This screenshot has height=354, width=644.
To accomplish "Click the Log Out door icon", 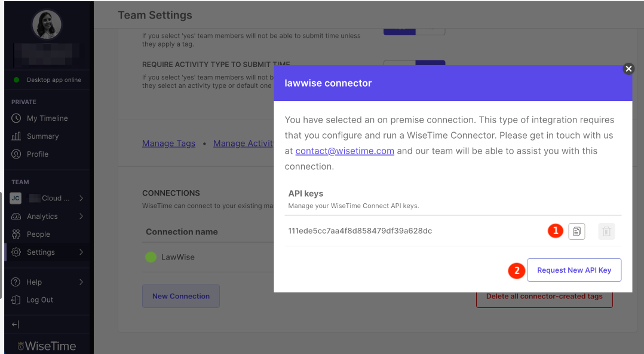I will (x=16, y=300).
